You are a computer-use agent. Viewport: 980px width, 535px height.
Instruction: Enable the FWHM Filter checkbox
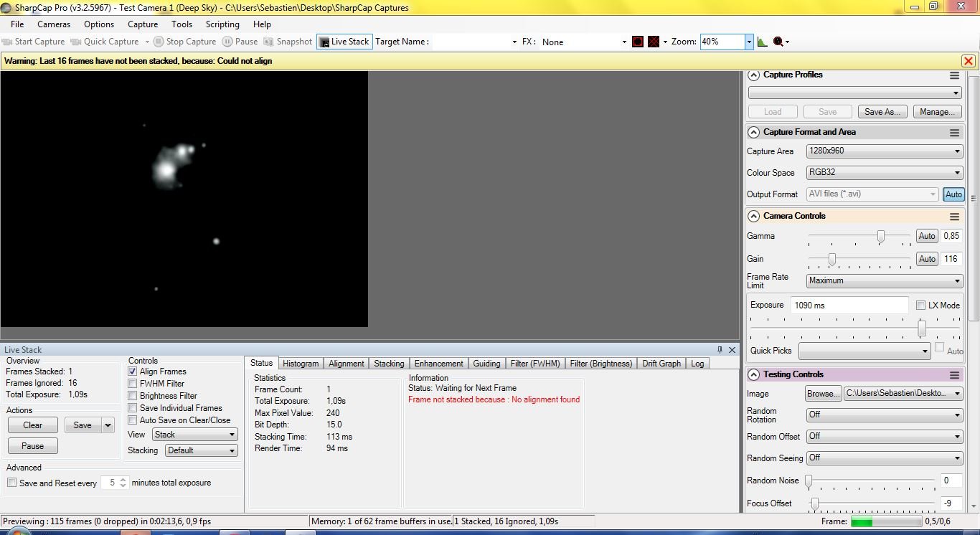(133, 384)
